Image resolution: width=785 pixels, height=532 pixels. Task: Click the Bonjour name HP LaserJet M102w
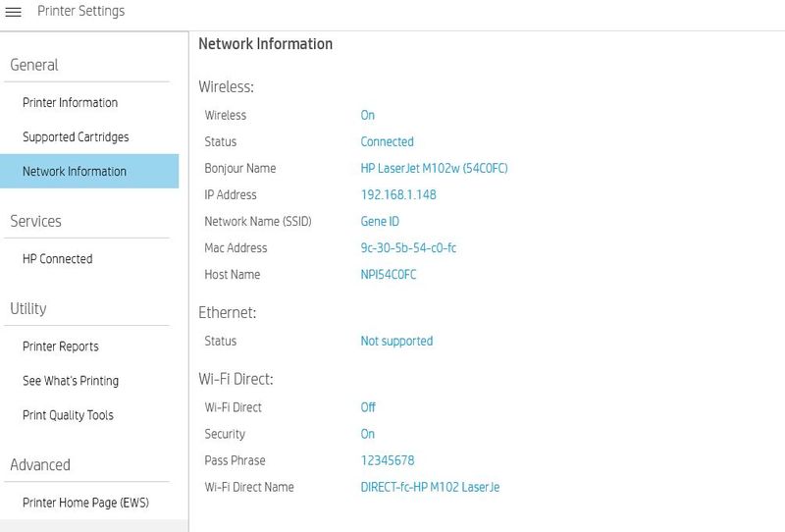point(434,169)
